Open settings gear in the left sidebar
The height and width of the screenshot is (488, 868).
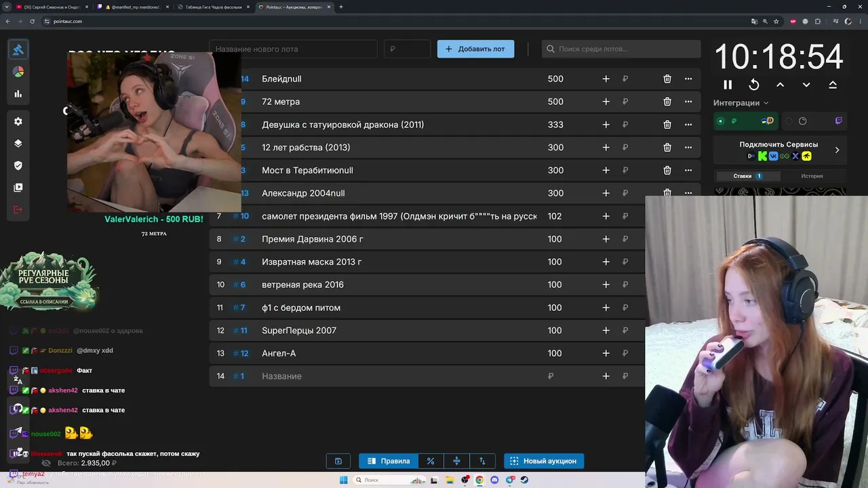pyautogui.click(x=18, y=121)
